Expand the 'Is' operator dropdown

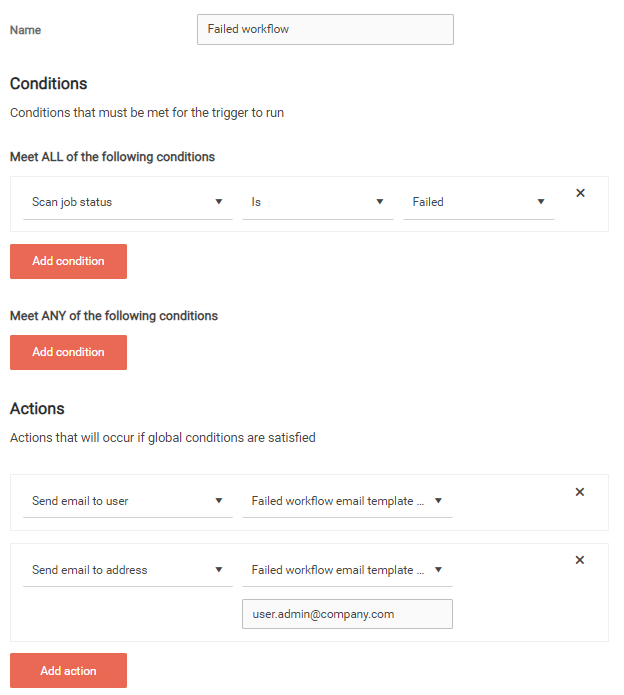coord(317,202)
